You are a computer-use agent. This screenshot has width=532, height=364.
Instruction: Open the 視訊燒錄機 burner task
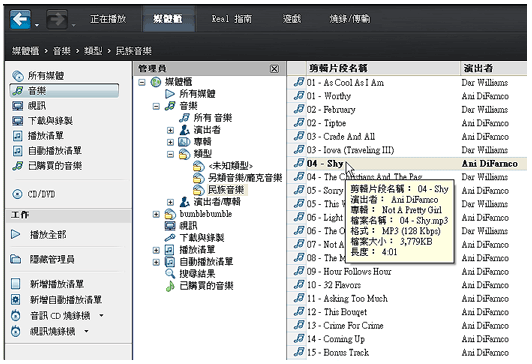tap(52, 331)
